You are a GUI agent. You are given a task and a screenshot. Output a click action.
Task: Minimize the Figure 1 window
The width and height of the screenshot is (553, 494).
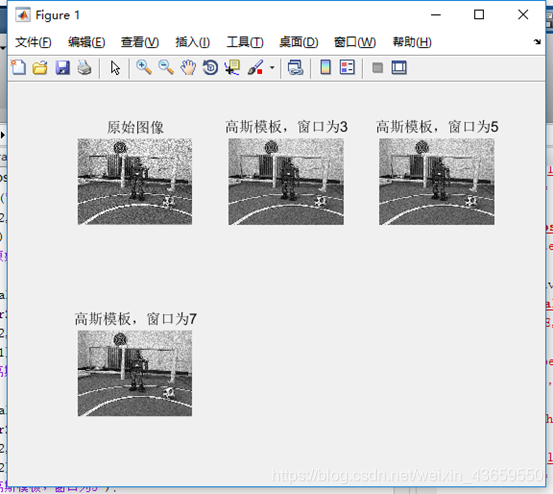[x=436, y=15]
